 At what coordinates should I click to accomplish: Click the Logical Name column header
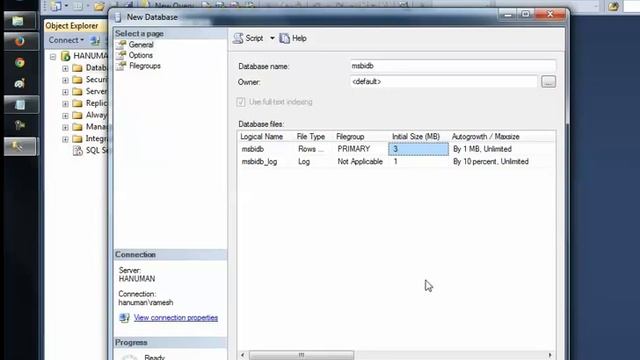tap(262, 137)
